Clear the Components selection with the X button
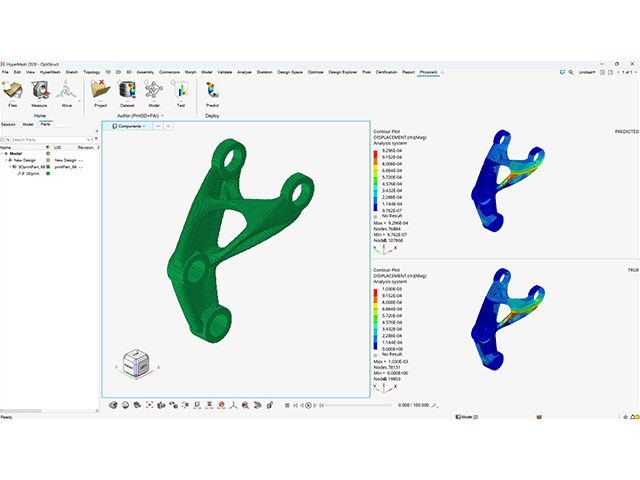Viewport: 640px width, 480px height. click(168, 126)
